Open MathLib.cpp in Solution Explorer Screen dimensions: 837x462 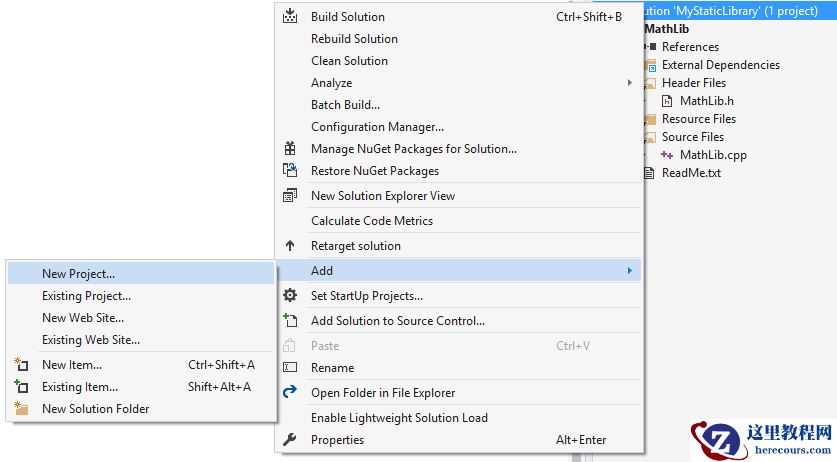point(712,154)
